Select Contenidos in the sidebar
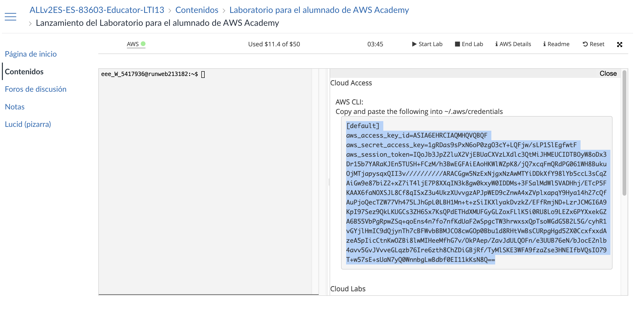This screenshot has width=644, height=312. pos(24,72)
